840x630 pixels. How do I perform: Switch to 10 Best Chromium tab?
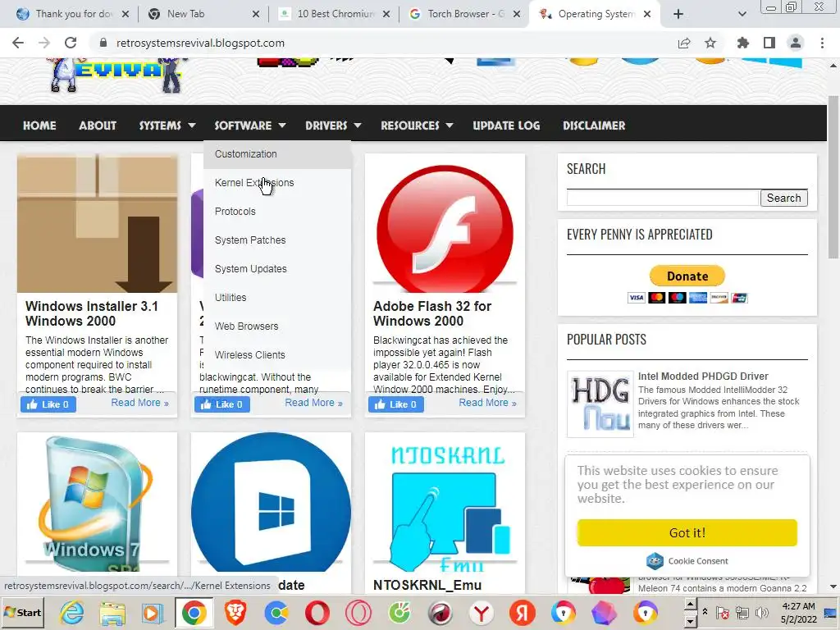point(334,14)
